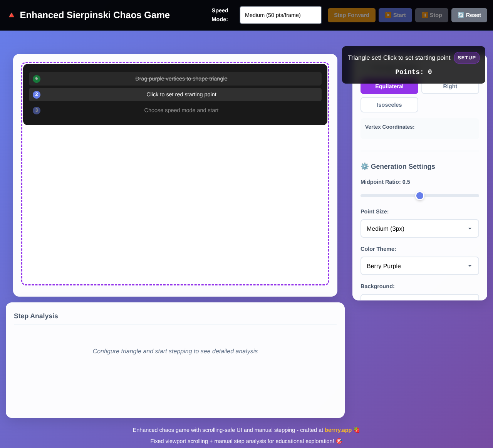Click the SETUP badge in the status overlay

point(466,57)
